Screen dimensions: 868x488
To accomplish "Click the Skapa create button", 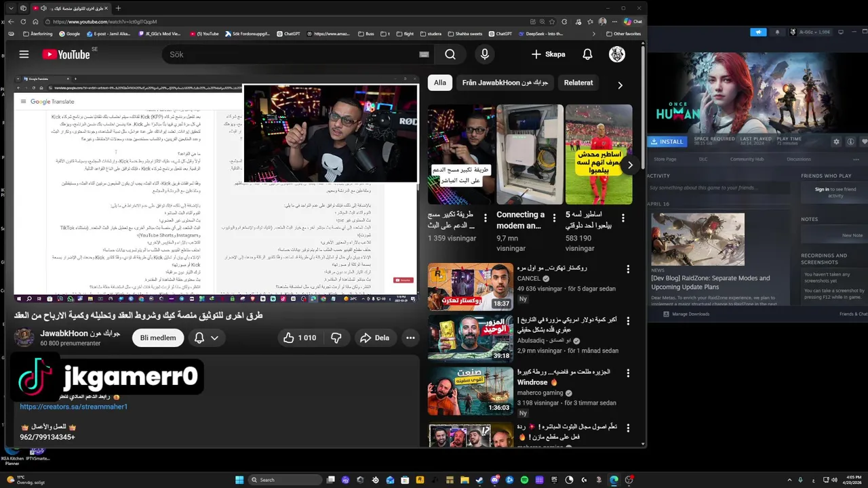I will coord(549,54).
